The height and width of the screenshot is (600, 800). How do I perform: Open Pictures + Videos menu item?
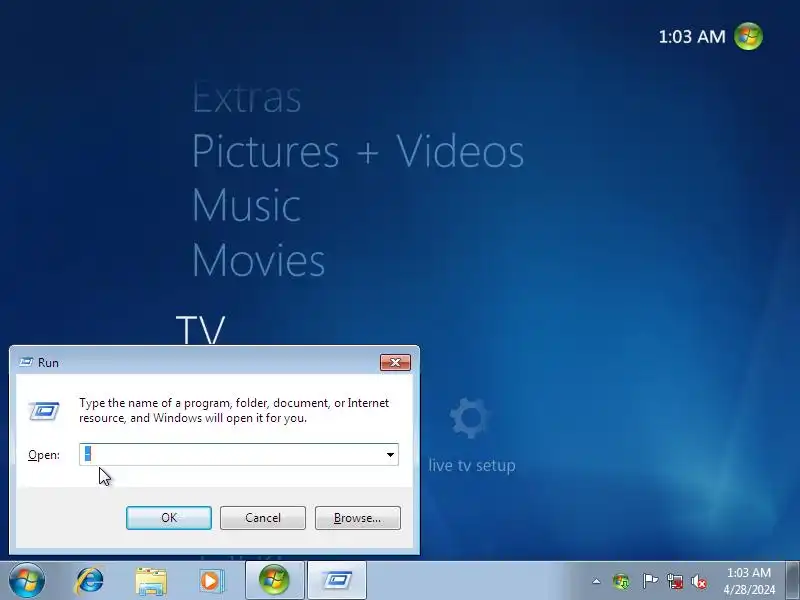[x=358, y=151]
